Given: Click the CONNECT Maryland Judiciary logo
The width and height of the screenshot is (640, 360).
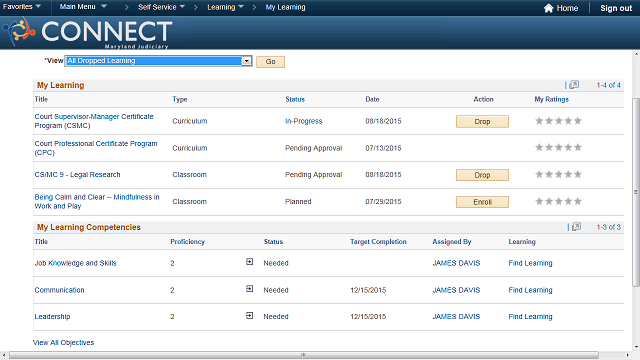Looking at the screenshot, I should tap(87, 33).
